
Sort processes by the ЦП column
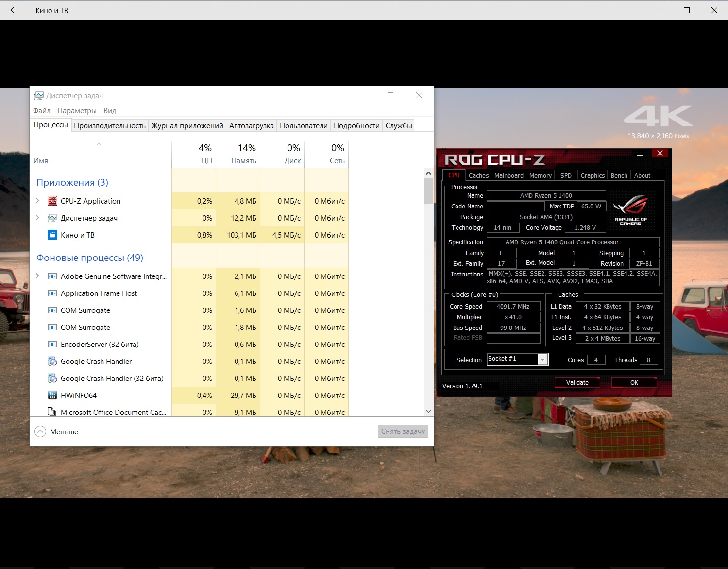194,154
